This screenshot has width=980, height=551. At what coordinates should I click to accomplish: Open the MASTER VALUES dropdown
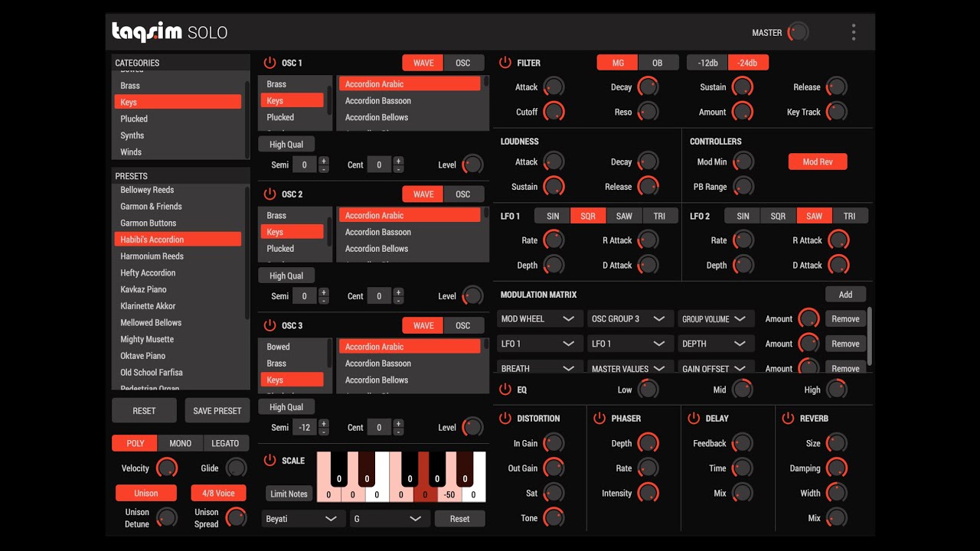click(x=631, y=368)
